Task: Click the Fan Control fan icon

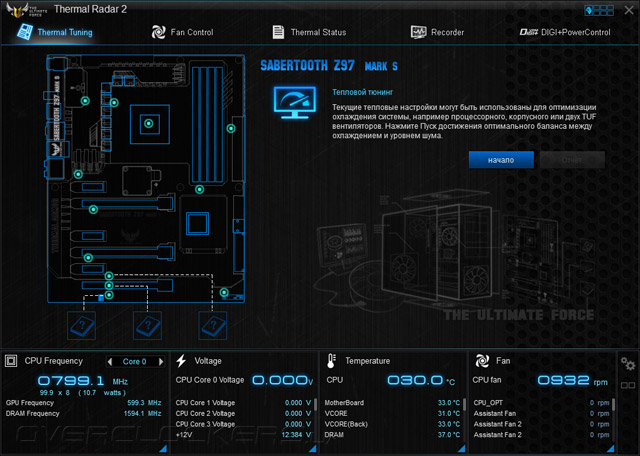Action: coord(158,32)
